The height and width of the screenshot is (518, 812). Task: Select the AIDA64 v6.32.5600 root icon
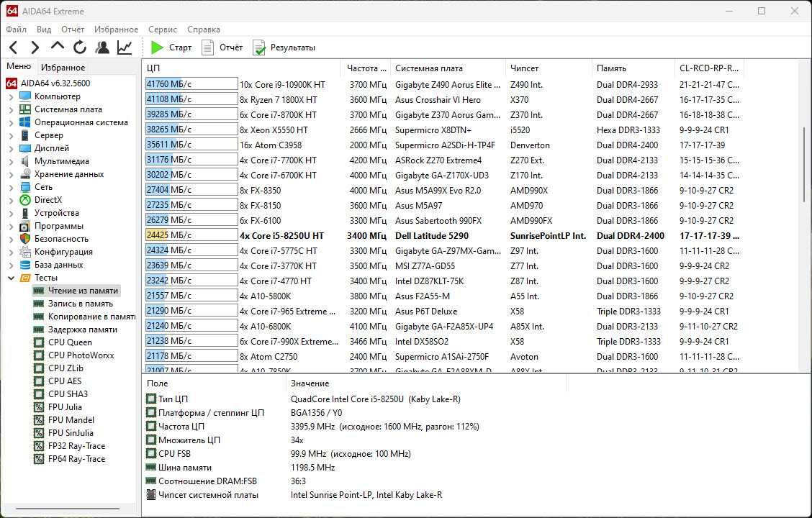(12, 83)
